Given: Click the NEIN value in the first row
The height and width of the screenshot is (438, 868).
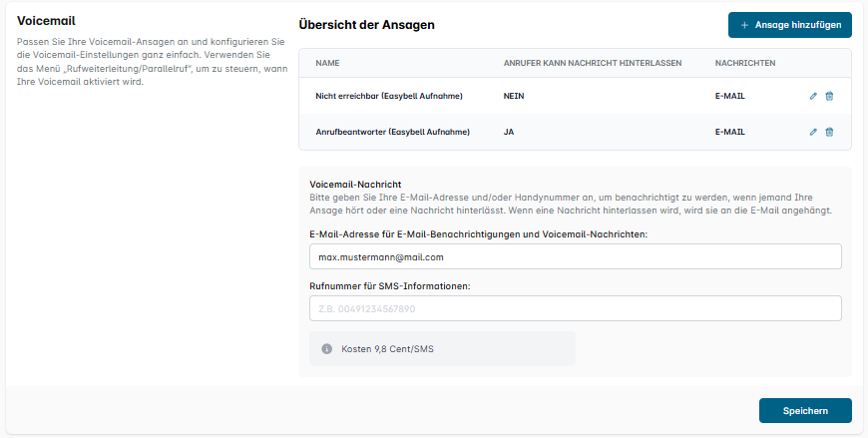Looking at the screenshot, I should tap(514, 97).
